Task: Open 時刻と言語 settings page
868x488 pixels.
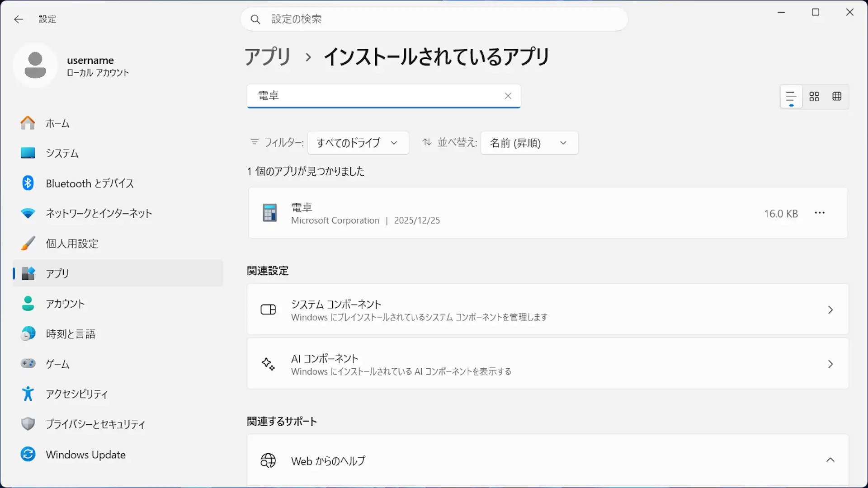Action: click(x=118, y=334)
